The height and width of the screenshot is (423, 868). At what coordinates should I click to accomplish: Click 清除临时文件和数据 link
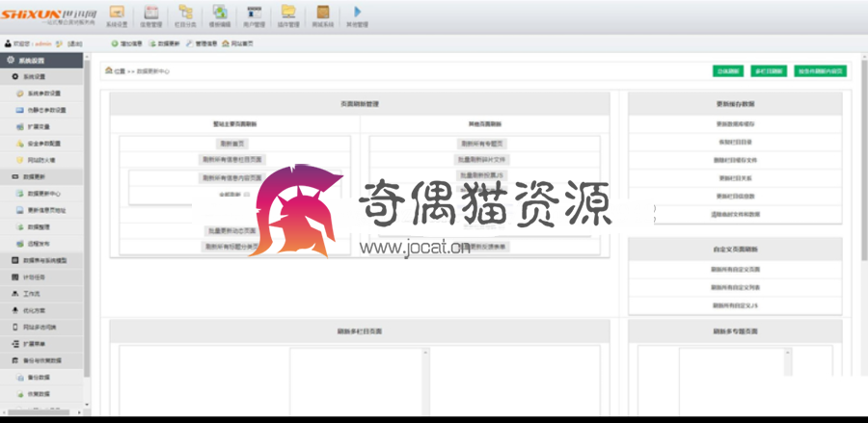735,214
